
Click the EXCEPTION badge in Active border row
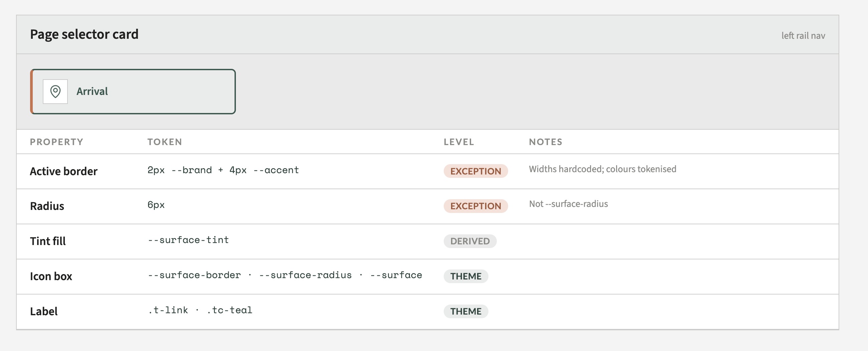point(475,171)
